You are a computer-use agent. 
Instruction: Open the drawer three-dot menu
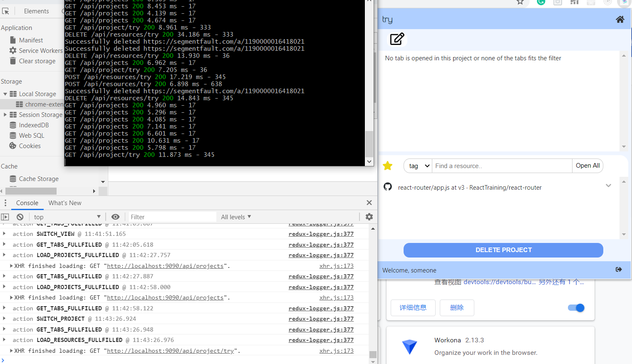pyautogui.click(x=5, y=203)
